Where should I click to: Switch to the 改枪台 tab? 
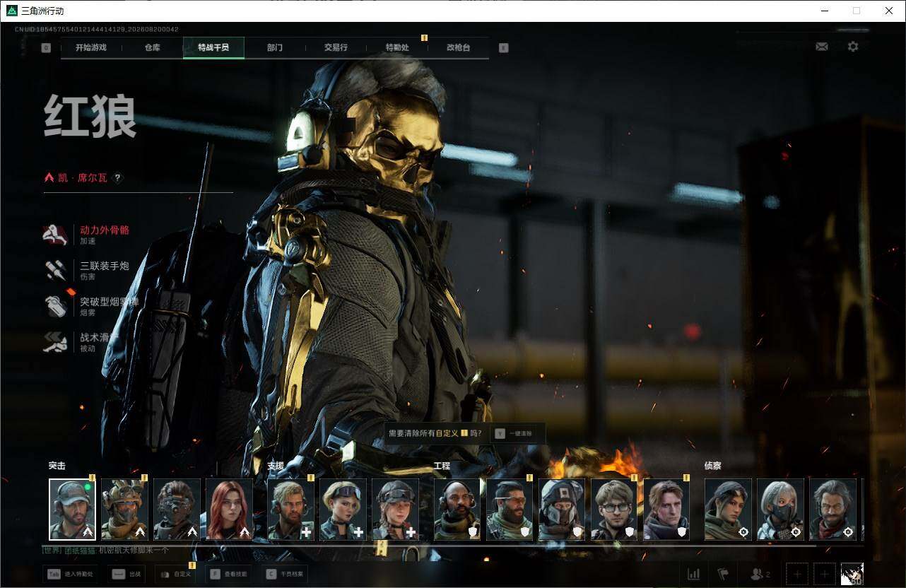[458, 48]
